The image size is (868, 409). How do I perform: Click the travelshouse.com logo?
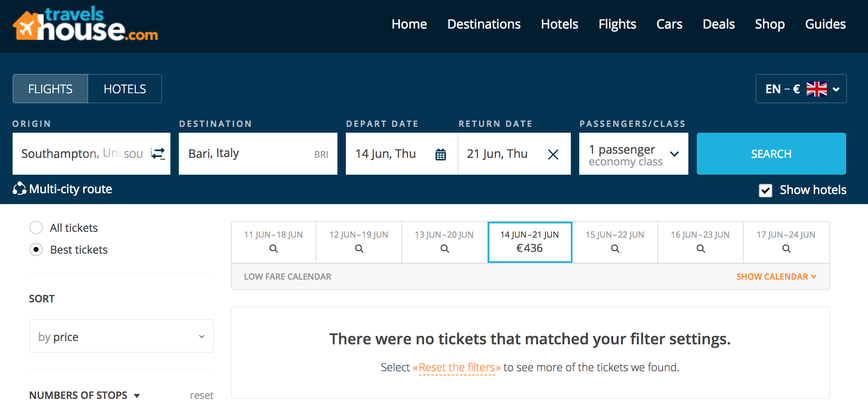[85, 25]
